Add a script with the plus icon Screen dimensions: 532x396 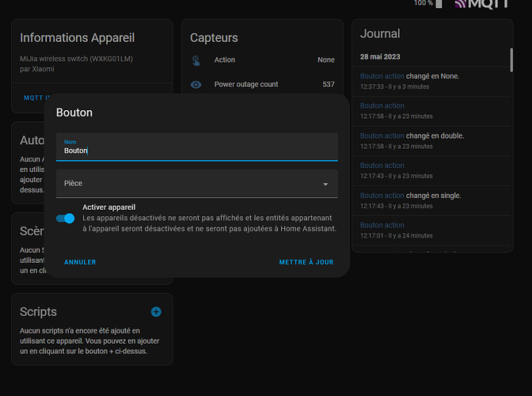[156, 311]
